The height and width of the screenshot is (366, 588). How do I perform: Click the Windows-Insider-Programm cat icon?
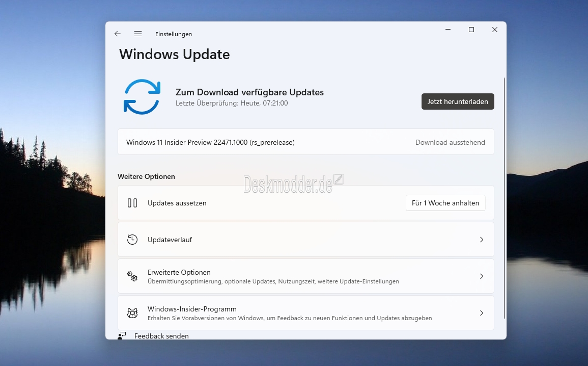click(x=132, y=313)
